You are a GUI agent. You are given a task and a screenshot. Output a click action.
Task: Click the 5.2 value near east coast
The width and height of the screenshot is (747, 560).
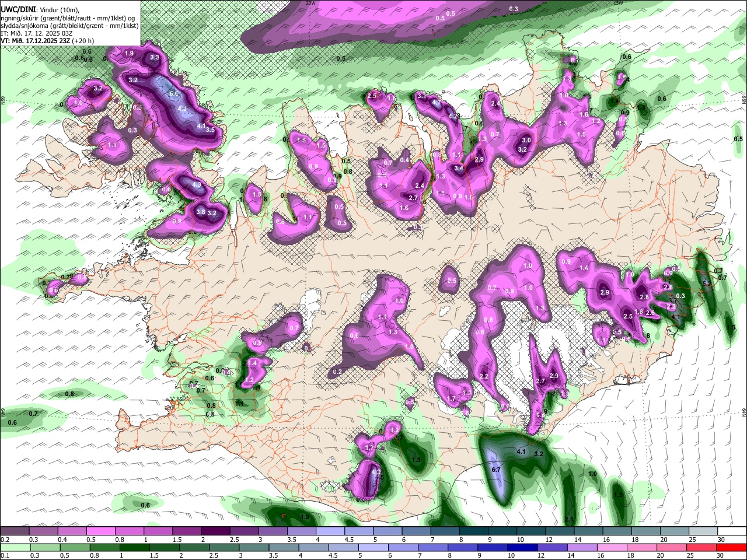point(707,283)
